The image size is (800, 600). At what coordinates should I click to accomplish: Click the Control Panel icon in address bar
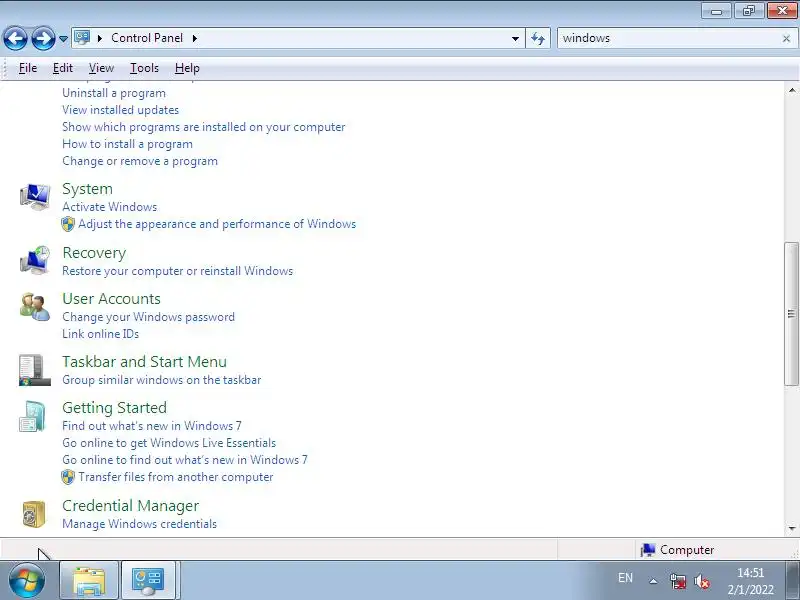point(82,38)
